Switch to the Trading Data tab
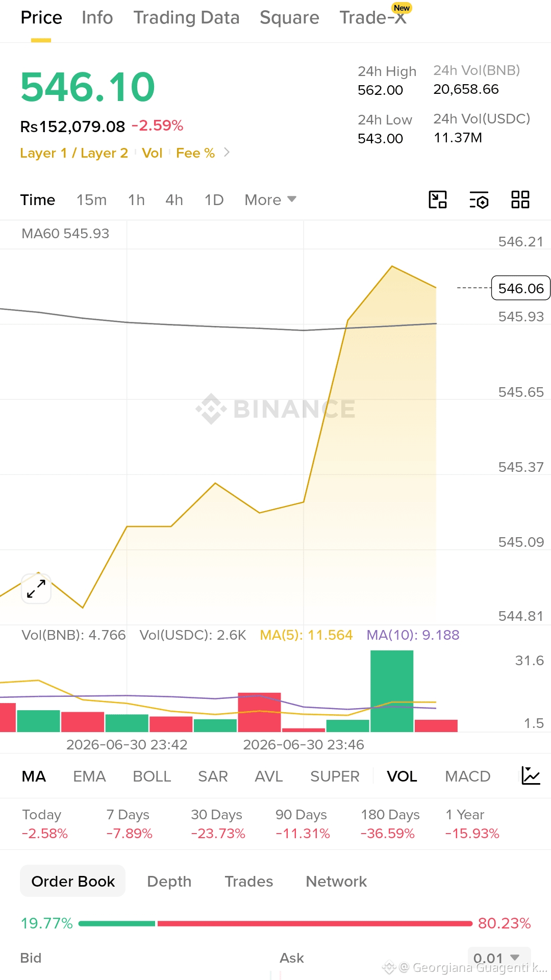 [186, 17]
